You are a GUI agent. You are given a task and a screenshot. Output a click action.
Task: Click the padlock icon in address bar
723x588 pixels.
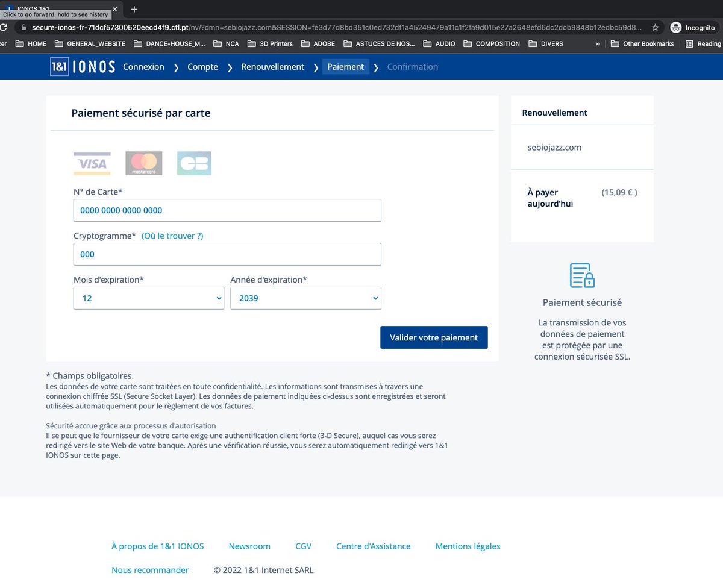click(23, 28)
